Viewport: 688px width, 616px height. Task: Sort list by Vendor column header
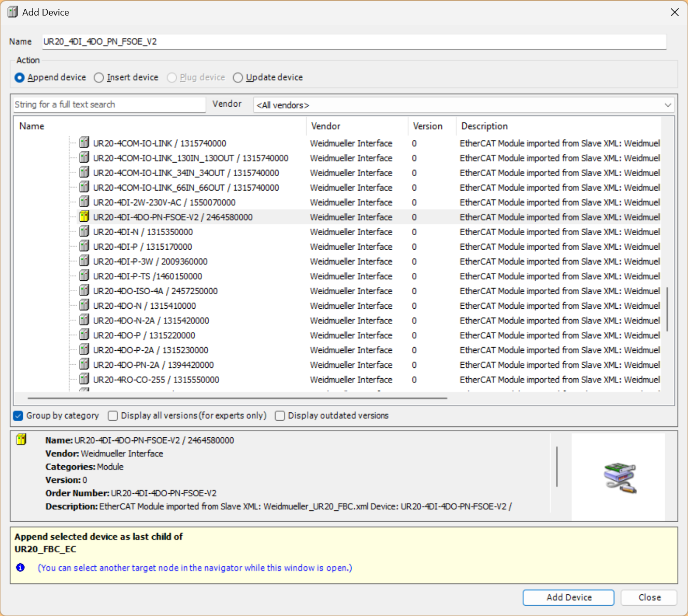pos(357,126)
